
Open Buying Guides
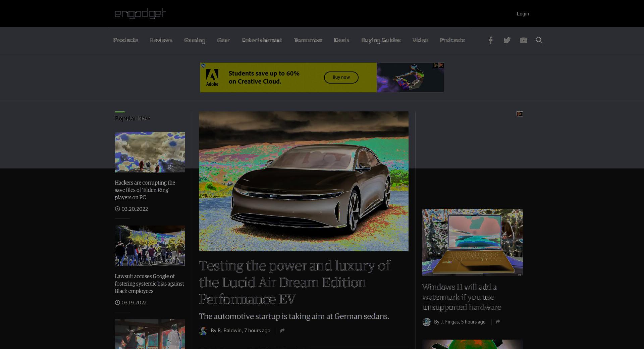381,40
